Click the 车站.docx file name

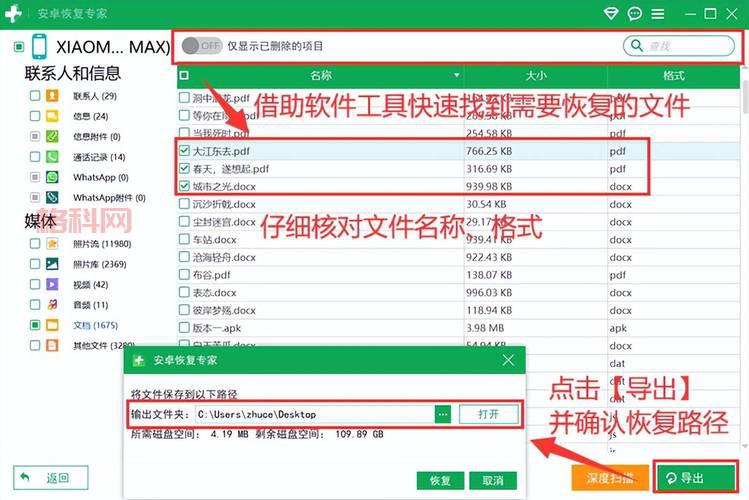click(x=214, y=239)
